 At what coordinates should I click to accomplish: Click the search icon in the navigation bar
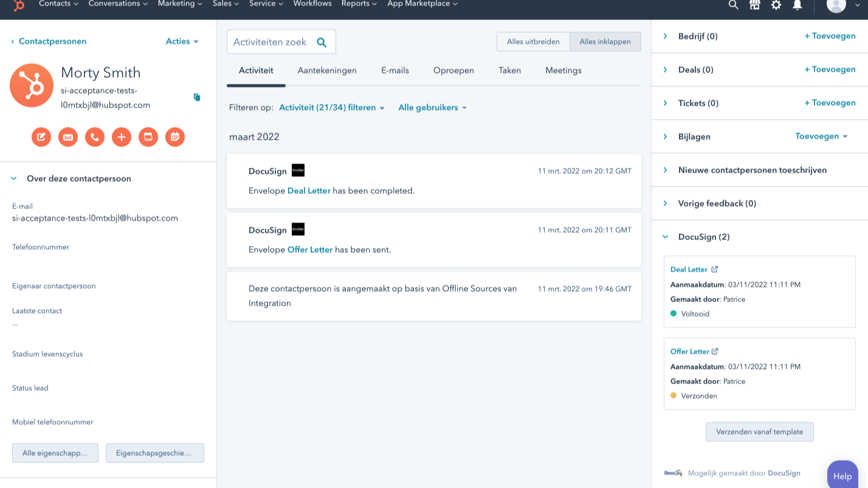coord(733,5)
